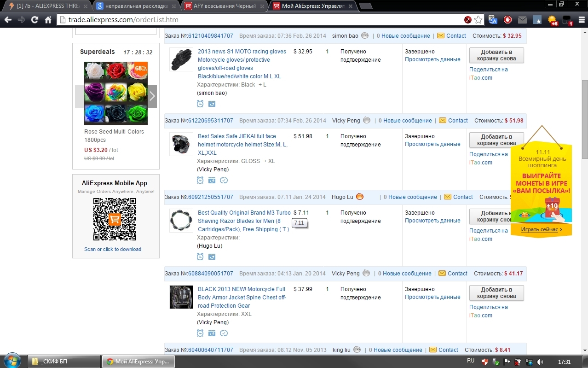This screenshot has width=588, height=368.
Task: Open Best Quality Original Brand M3 Turbo link
Action: (244, 221)
